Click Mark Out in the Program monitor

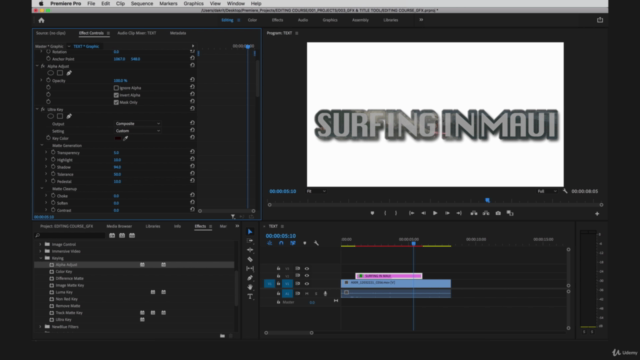(396, 213)
